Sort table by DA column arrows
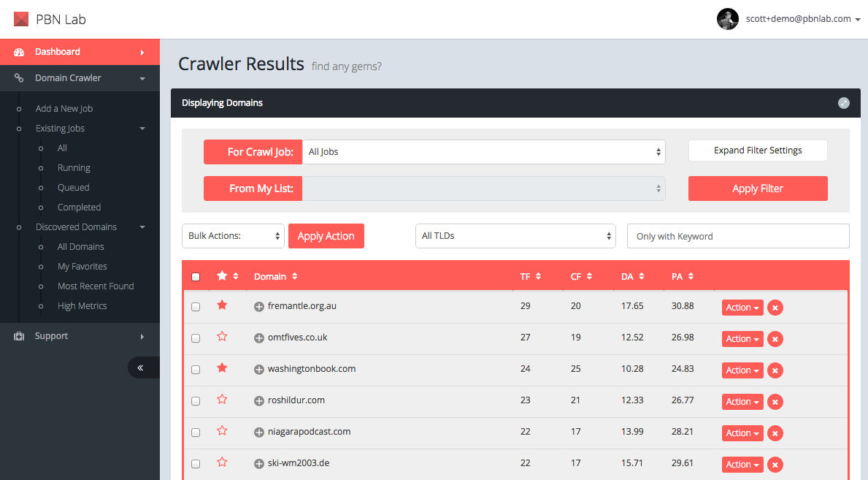868x480 pixels. pyautogui.click(x=642, y=277)
